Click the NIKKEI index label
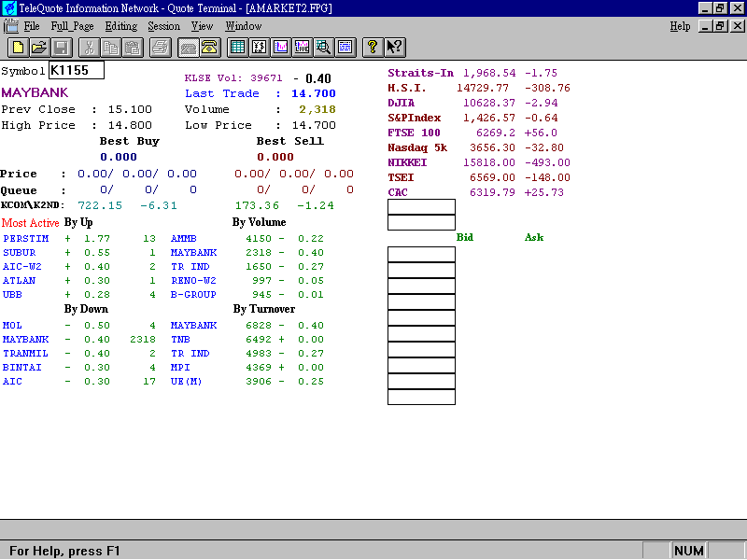The height and width of the screenshot is (560, 747). [x=407, y=162]
